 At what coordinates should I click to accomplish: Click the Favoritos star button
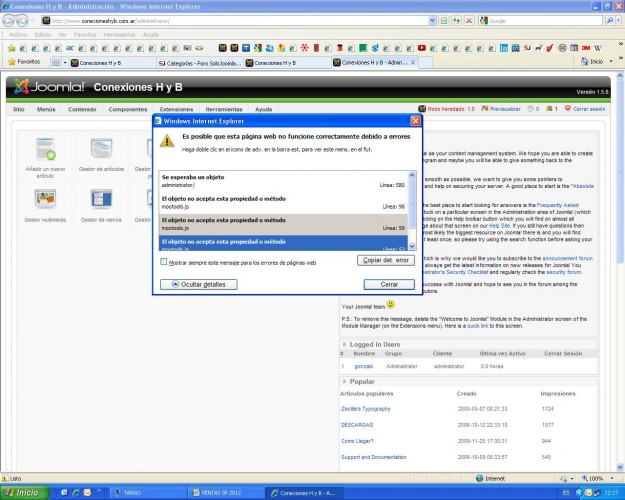click(24, 62)
